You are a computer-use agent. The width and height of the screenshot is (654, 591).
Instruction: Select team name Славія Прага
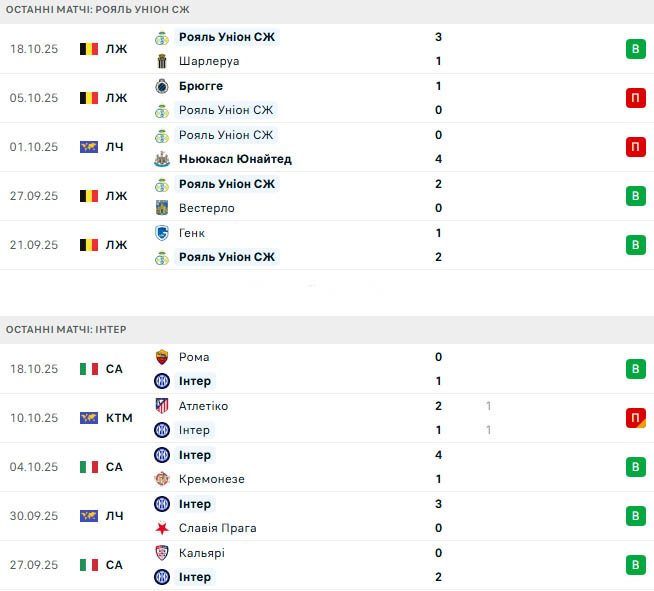point(217,528)
